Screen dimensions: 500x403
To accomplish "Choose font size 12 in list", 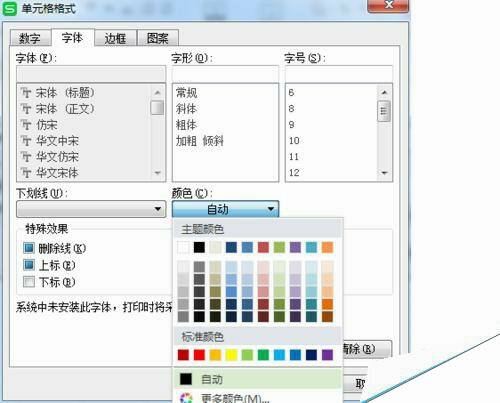I will click(294, 173).
